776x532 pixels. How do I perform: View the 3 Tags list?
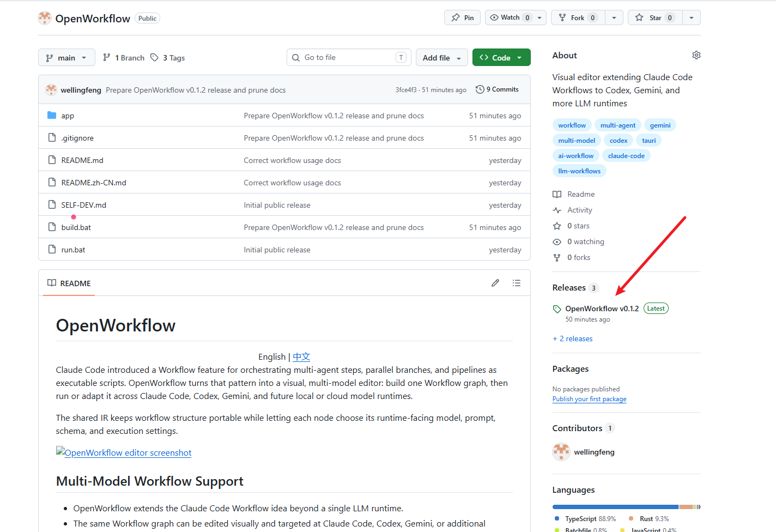point(168,57)
